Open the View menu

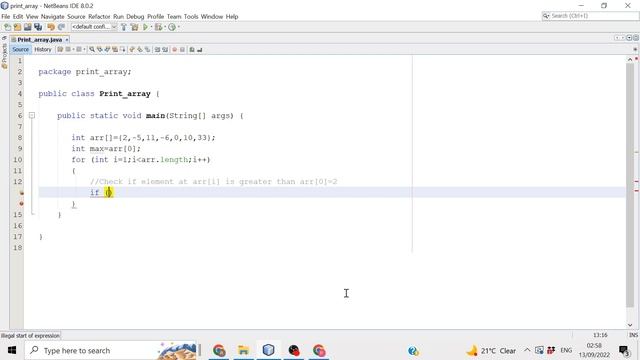[x=32, y=17]
